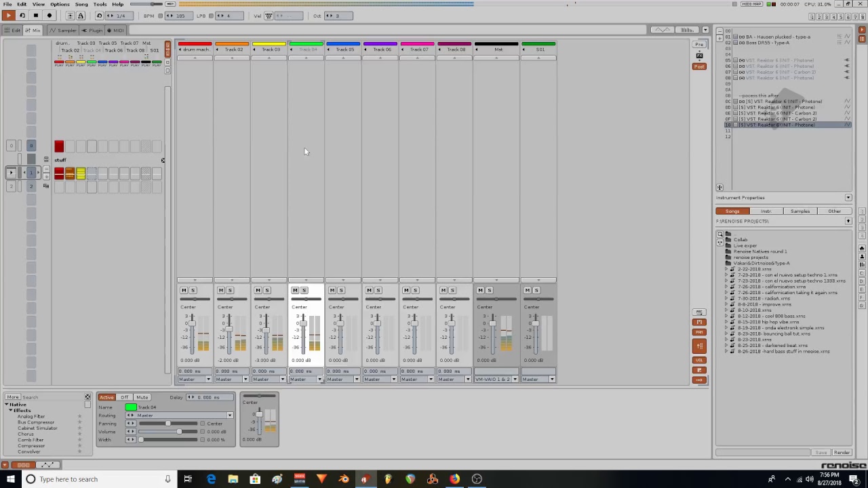
Task: Solo the S01 send channel
Action: pyautogui.click(x=536, y=290)
